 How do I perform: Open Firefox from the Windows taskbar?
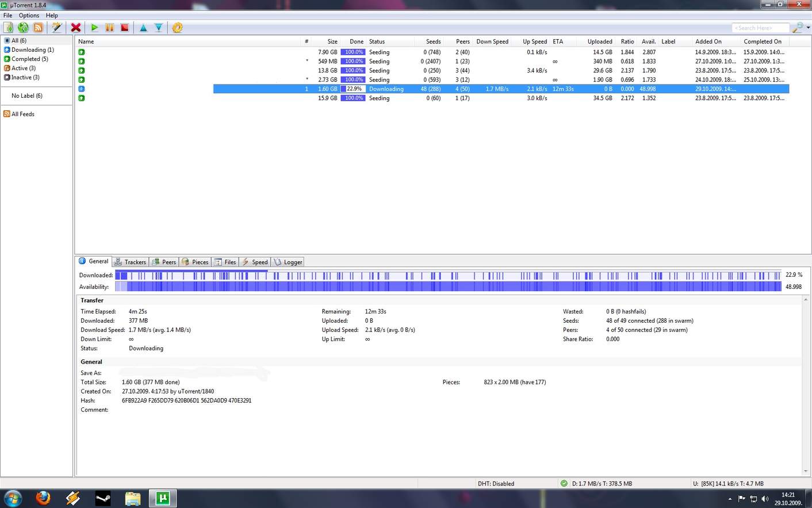coord(43,498)
